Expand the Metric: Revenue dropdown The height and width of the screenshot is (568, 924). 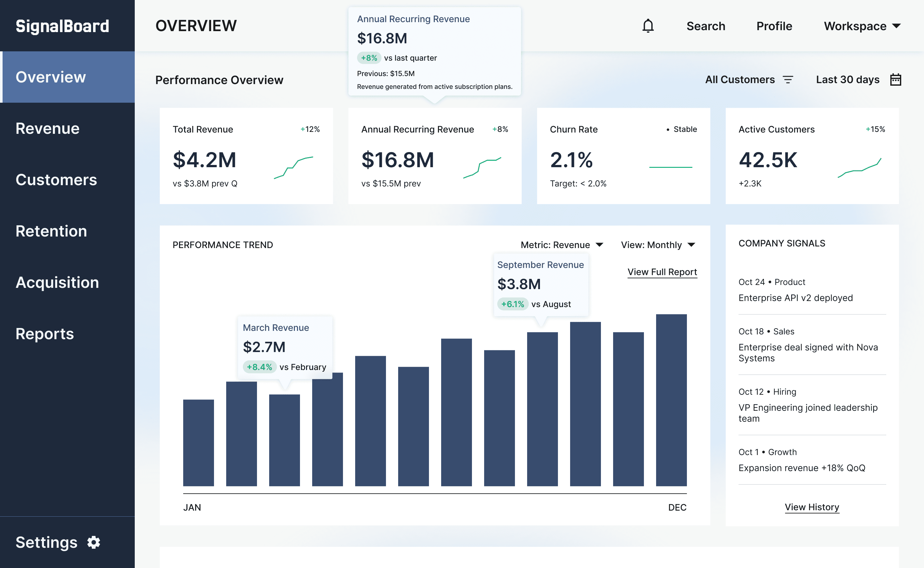click(x=562, y=245)
